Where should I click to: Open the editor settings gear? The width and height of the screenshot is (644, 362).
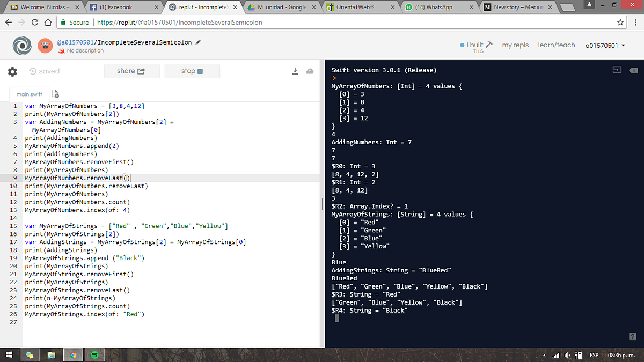coord(12,71)
